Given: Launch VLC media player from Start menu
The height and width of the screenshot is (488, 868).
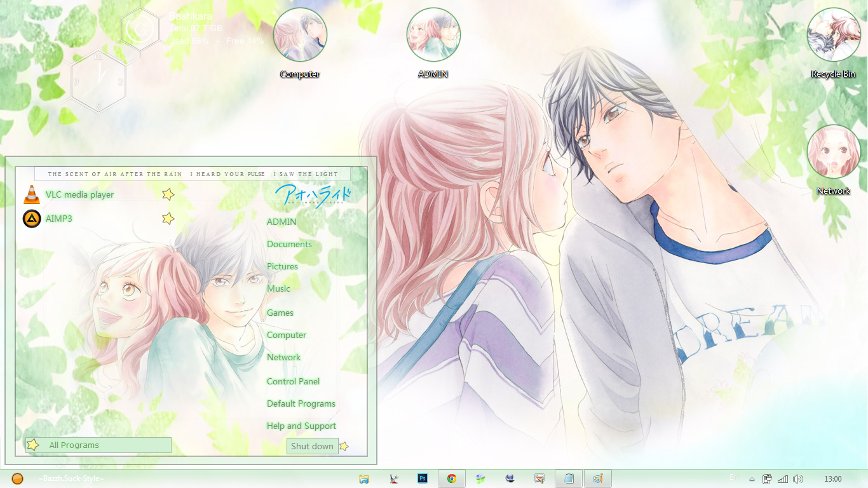Looking at the screenshot, I should [79, 194].
